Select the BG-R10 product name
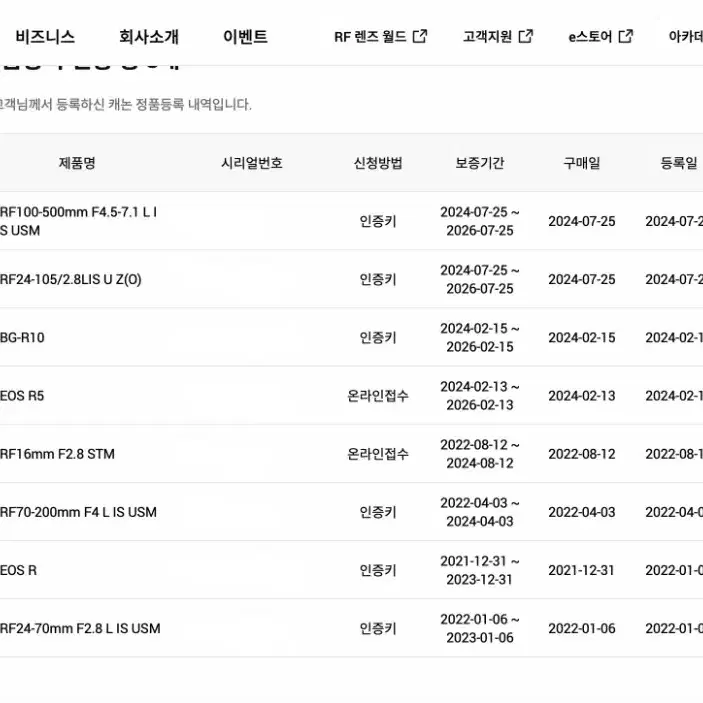Screen dimensions: 703x703 click(22, 338)
